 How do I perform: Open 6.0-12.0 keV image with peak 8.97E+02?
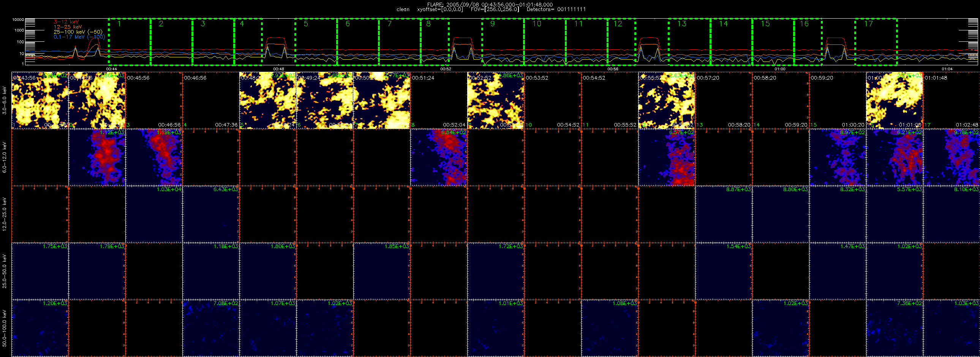838,157
